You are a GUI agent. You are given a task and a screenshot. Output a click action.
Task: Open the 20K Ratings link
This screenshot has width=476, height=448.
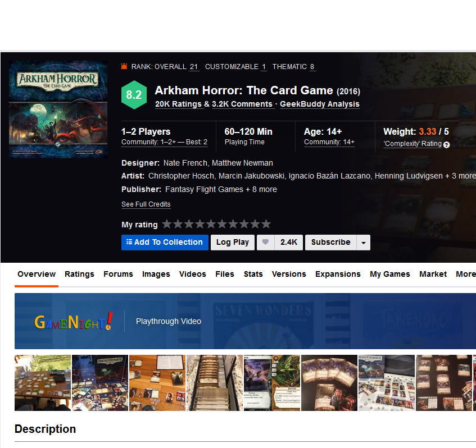179,104
